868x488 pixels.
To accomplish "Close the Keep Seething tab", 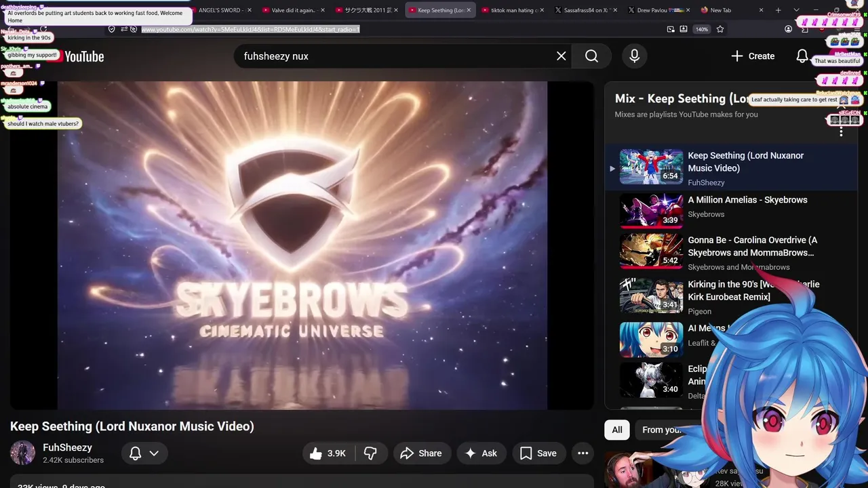I will 469,10.
